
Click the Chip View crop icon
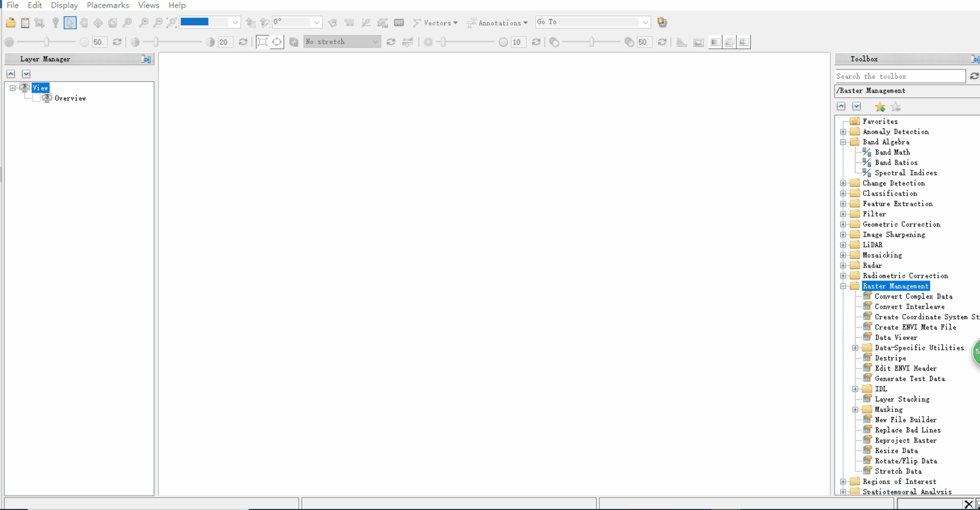(40, 23)
